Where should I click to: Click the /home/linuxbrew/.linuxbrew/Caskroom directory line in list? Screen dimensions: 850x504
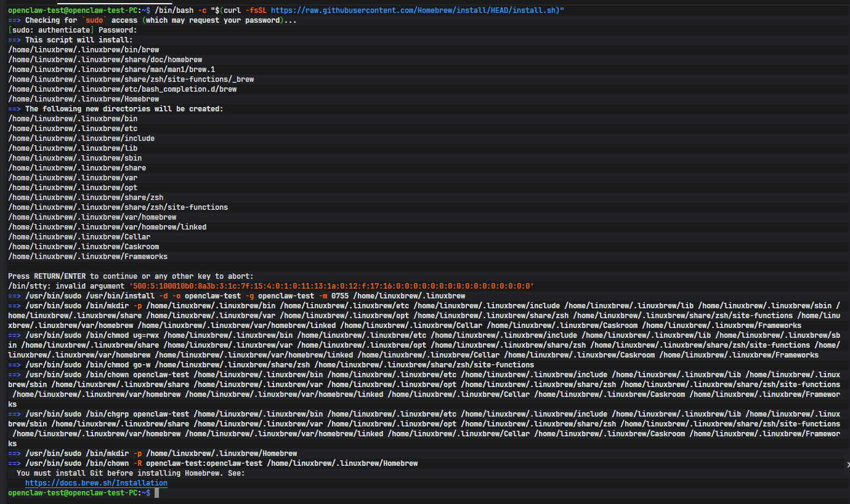83,247
